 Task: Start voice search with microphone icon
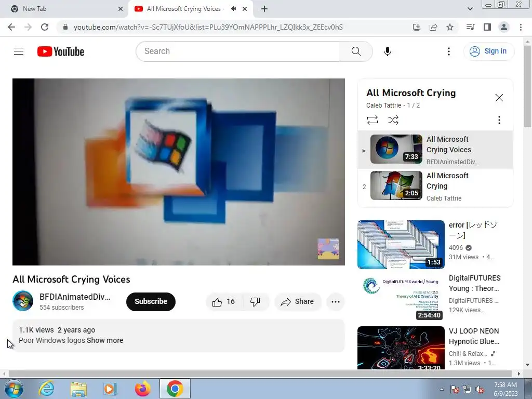pos(388,51)
